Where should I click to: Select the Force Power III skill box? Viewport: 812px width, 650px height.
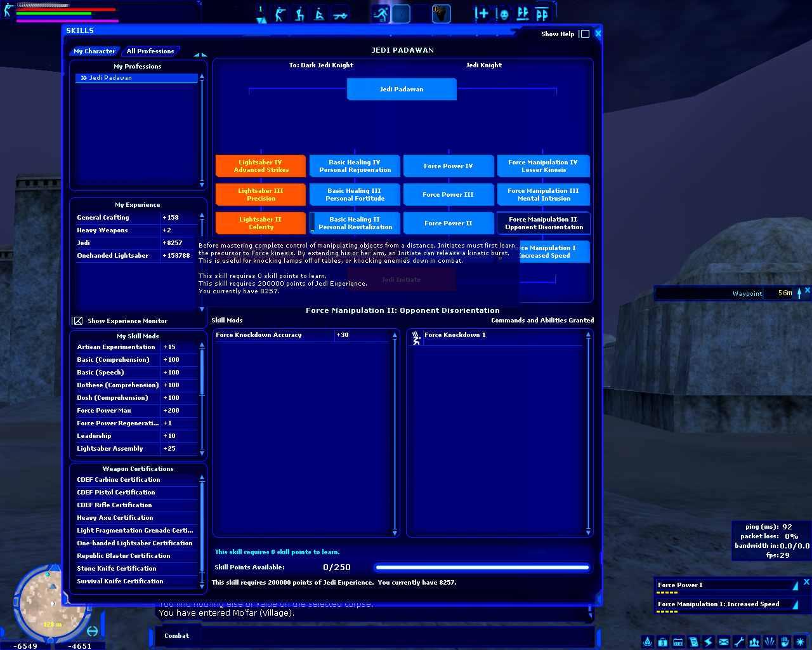(449, 194)
